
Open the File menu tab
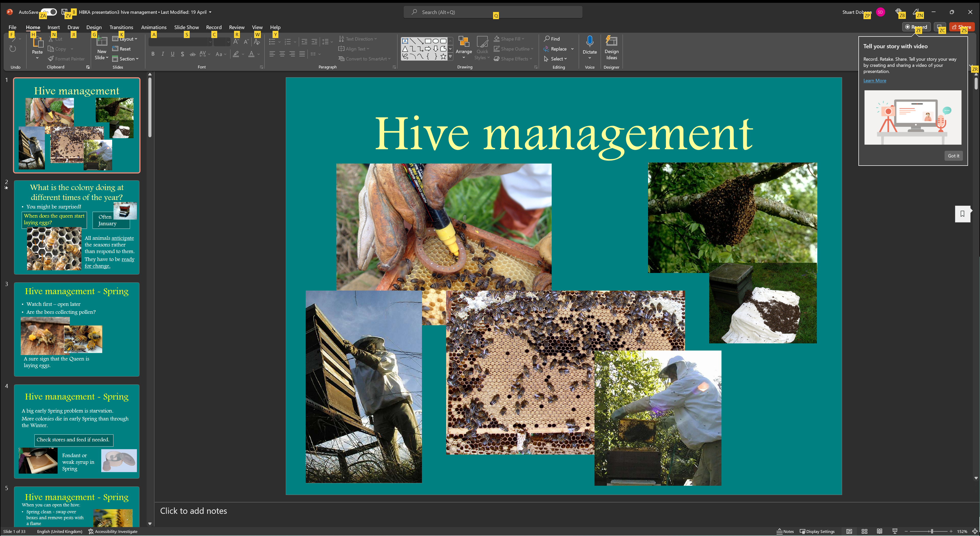point(12,27)
